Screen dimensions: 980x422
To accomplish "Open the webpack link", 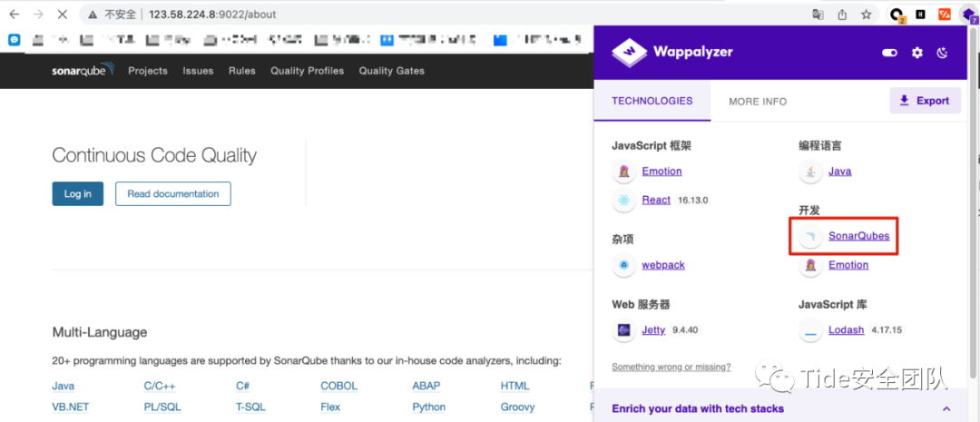I will click(663, 265).
